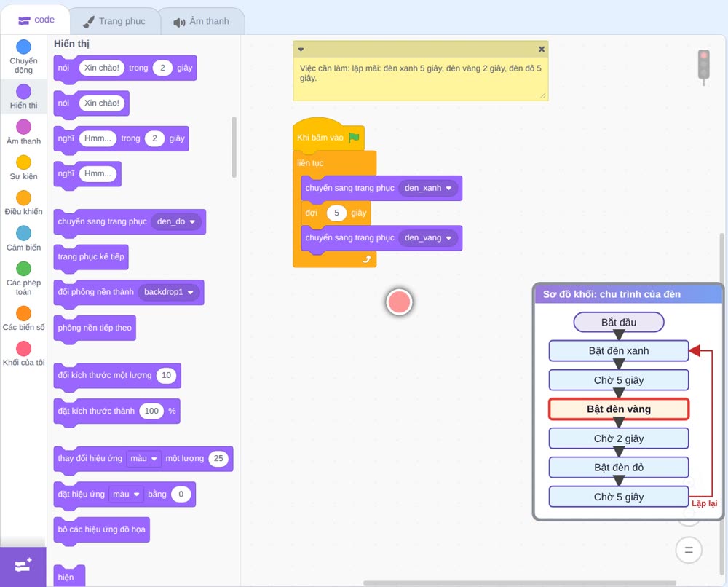Open the den_vang costume dropdown
This screenshot has width=728, height=587.
[427, 237]
